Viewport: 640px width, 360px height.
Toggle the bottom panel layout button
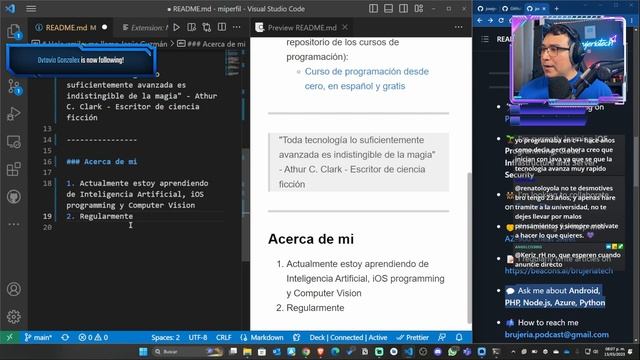(388, 9)
